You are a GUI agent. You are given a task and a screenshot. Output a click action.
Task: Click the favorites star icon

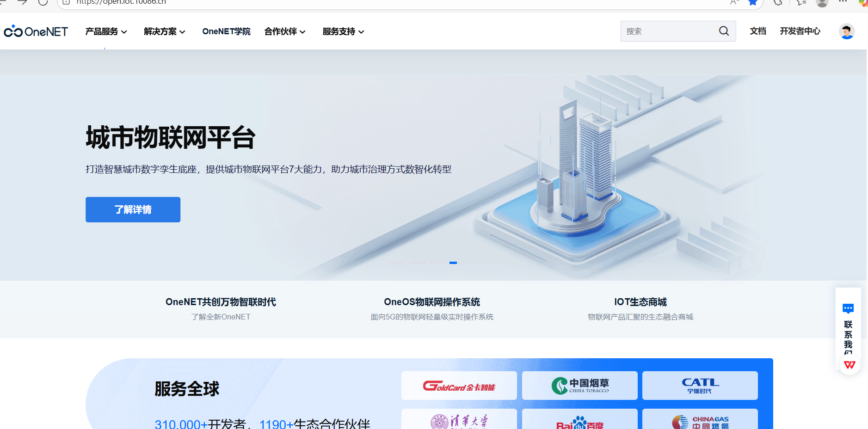pyautogui.click(x=753, y=2)
